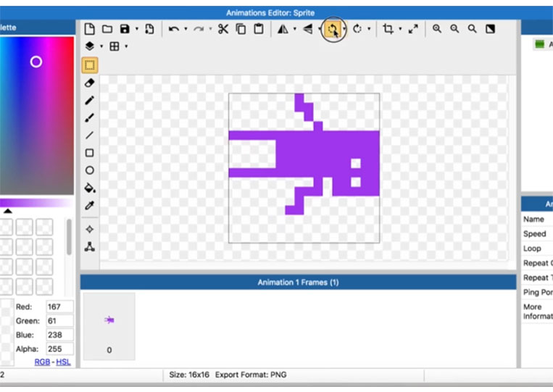Flip the image vertically
553x392 pixels.
(x=308, y=29)
